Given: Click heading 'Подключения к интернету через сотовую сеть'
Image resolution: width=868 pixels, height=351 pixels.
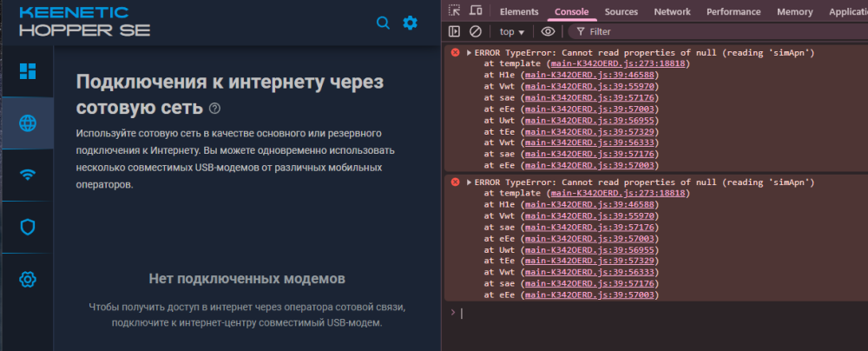Looking at the screenshot, I should pos(230,95).
